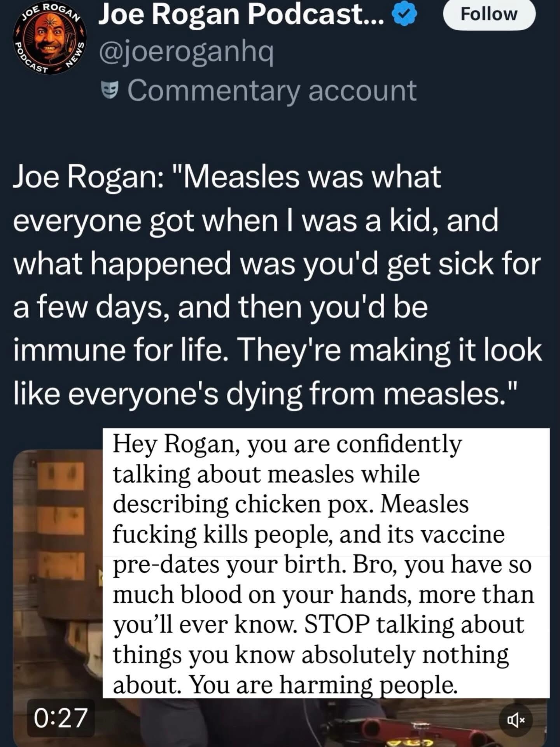Open the @joeroganhq handle link
This screenshot has height=747, width=560.
187,52
